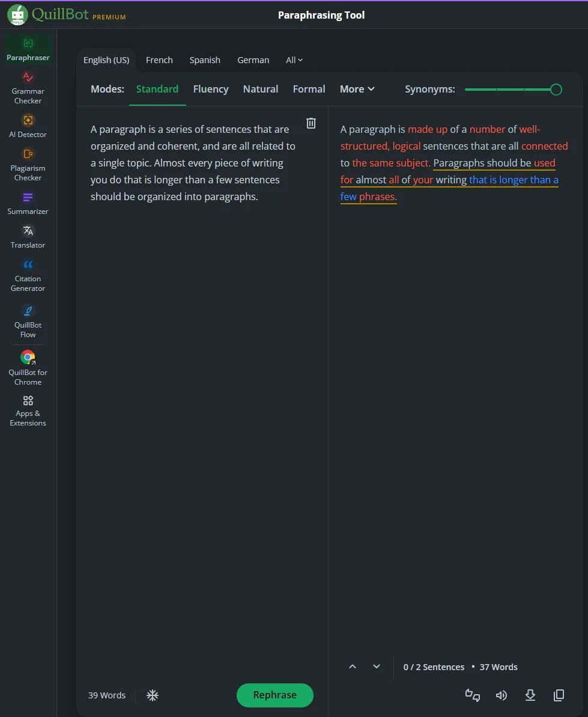Screen dimensions: 588x717
Task: Click the Synonyms slider handle
Action: coord(556,90)
